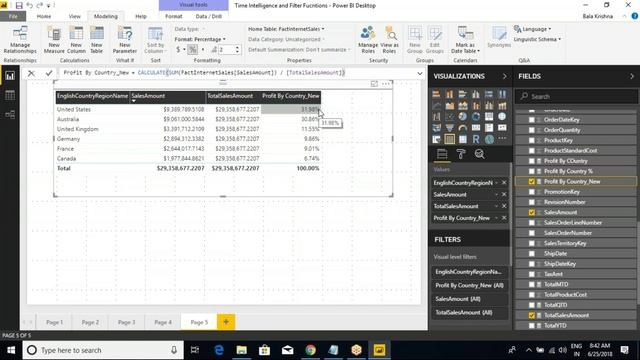Viewport: 640px width, 360px height.
Task: Open EnglishCountryRegionName value dropdown arrow
Action: [497, 183]
